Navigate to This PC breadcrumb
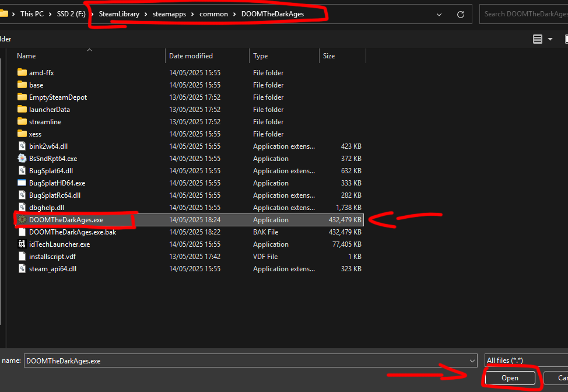The height and width of the screenshot is (392, 568). point(32,14)
